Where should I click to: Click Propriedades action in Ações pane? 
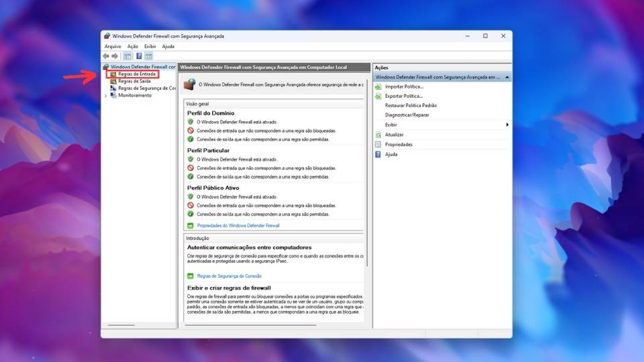coord(398,145)
